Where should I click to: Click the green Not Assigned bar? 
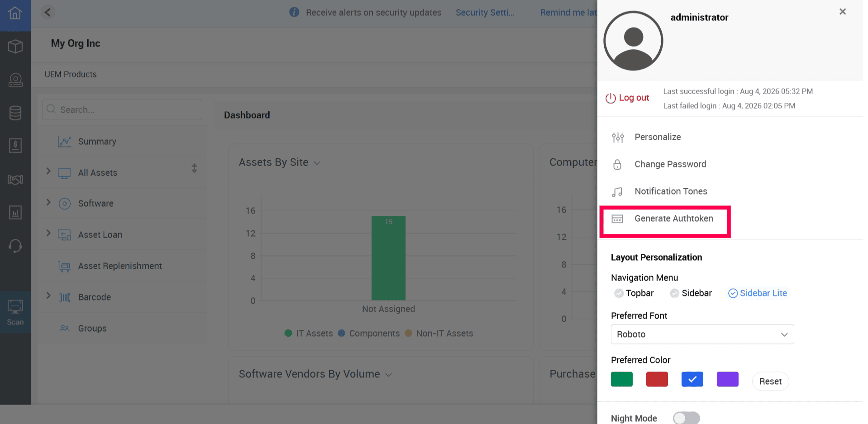(388, 258)
